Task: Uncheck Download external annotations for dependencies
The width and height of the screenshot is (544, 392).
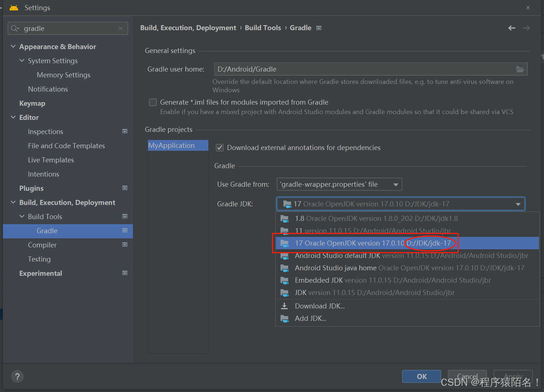Action: tap(220, 147)
